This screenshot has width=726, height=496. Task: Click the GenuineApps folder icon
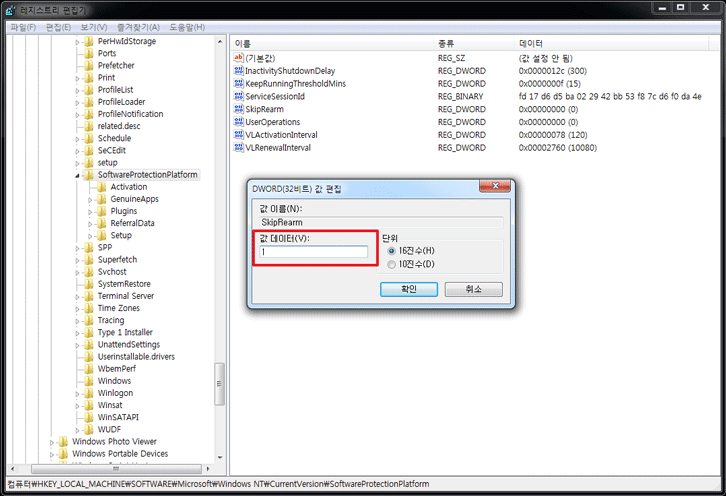[102, 199]
